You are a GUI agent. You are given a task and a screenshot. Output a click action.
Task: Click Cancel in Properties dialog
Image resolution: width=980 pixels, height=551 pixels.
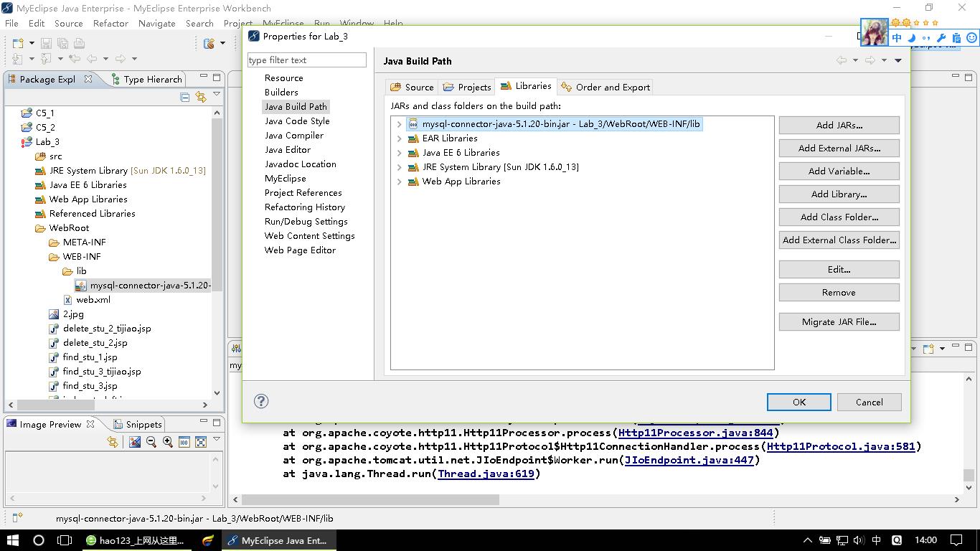(869, 402)
